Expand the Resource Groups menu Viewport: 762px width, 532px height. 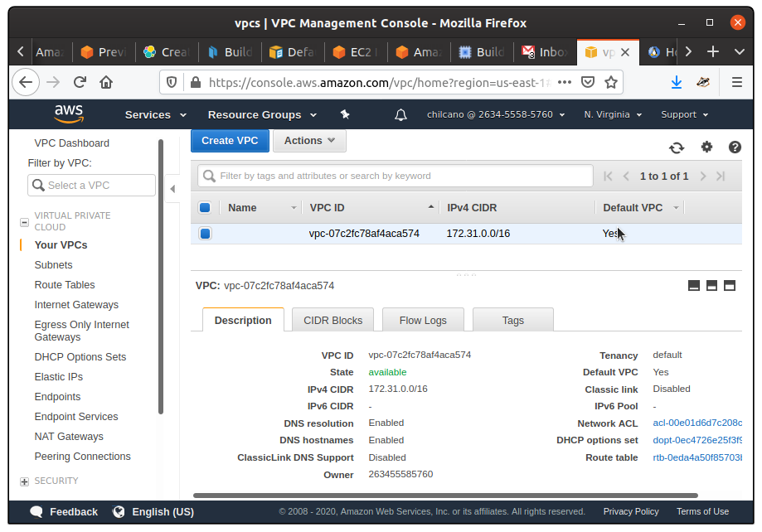point(262,114)
